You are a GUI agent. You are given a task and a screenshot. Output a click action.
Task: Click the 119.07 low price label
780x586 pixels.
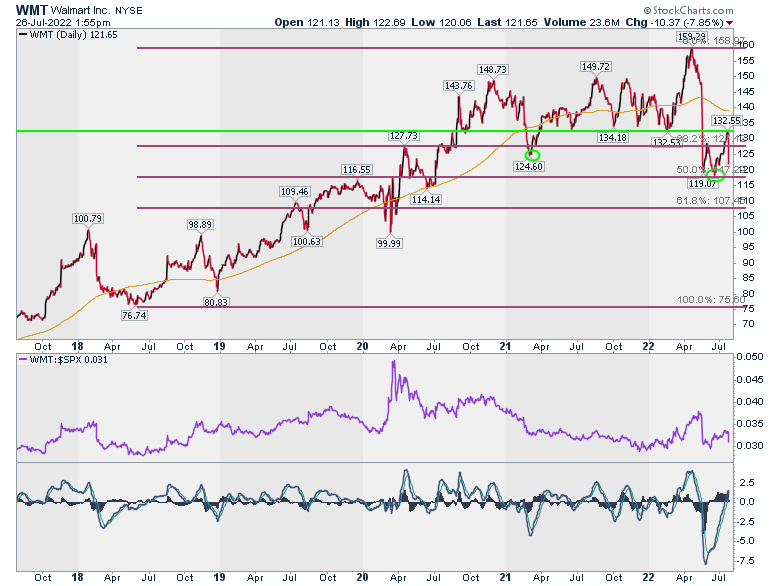point(702,184)
